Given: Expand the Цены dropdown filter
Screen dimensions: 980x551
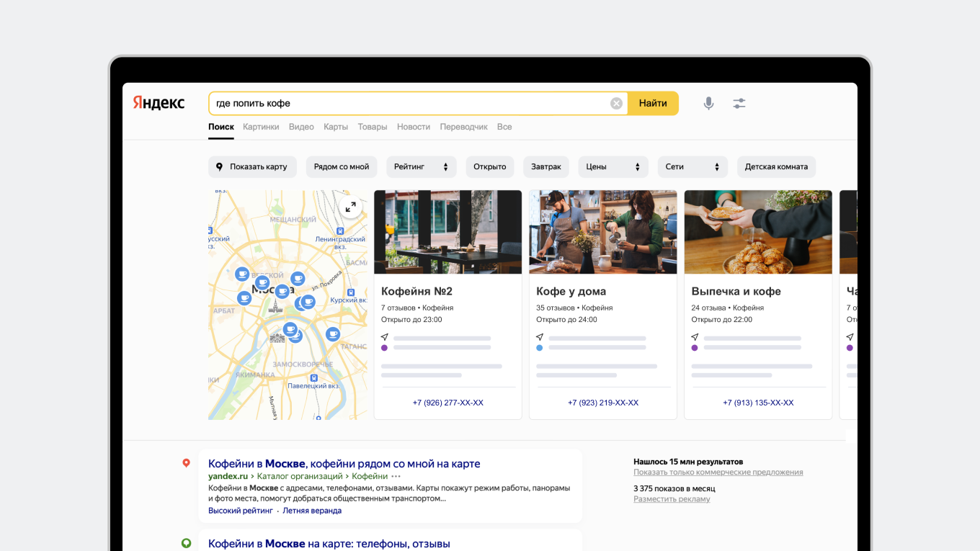Looking at the screenshot, I should (612, 167).
